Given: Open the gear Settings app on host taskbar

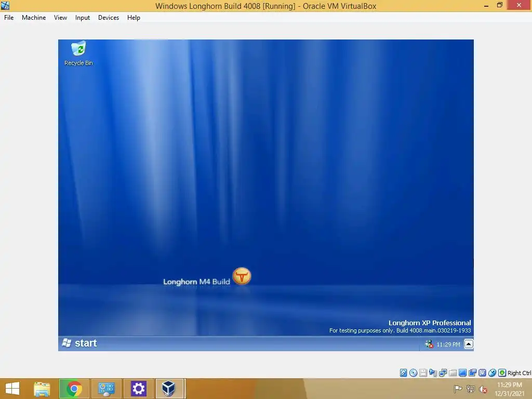Looking at the screenshot, I should [x=138, y=389].
